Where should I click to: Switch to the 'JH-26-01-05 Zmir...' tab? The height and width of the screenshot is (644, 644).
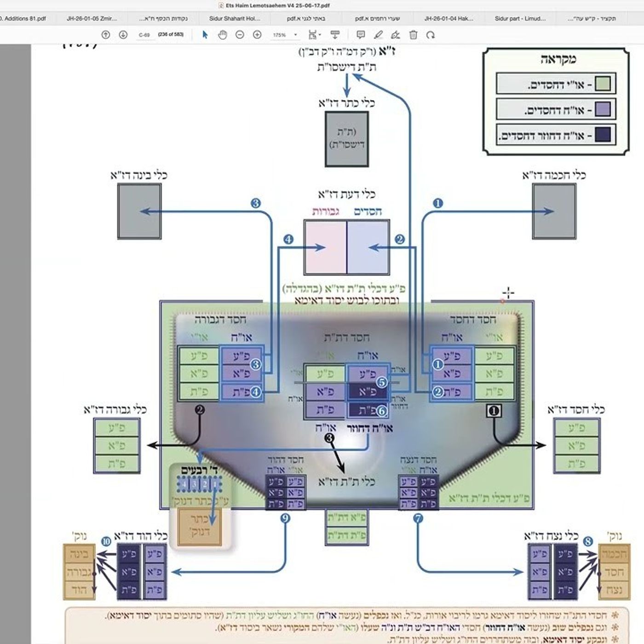pyautogui.click(x=92, y=19)
